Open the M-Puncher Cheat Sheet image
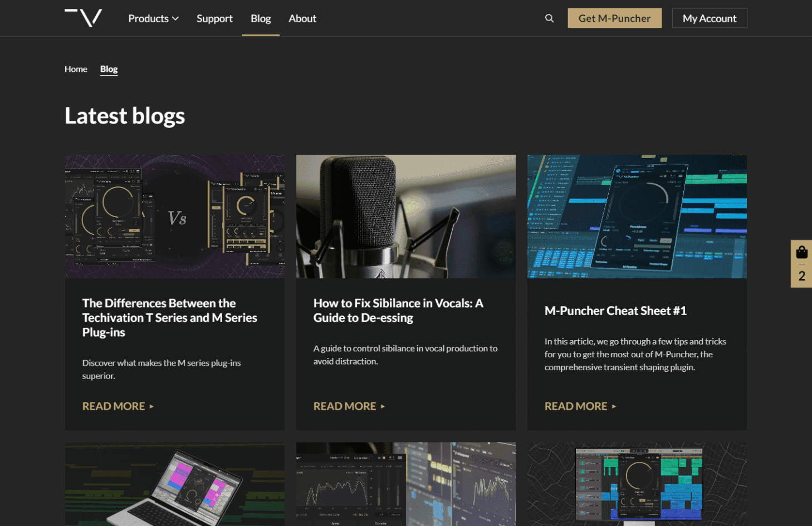The image size is (812, 526). 637,217
